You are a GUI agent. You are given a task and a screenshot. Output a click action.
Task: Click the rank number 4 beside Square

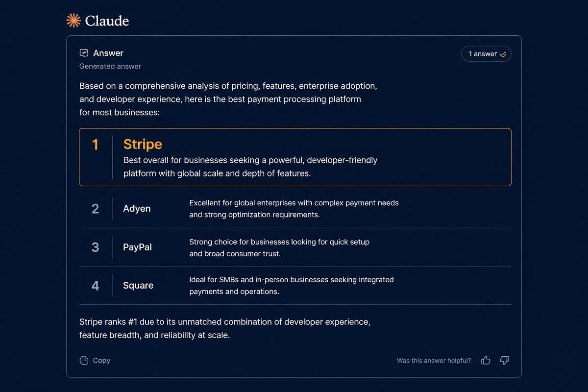click(x=95, y=286)
